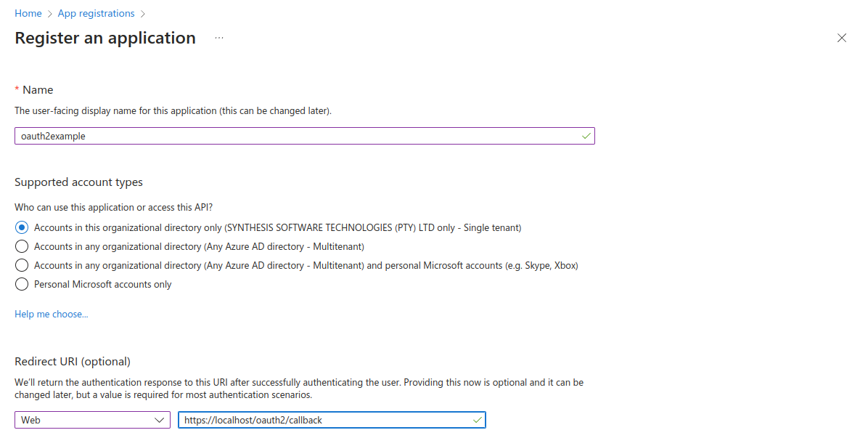Image resolution: width=868 pixels, height=446 pixels.
Task: Choose Multitenant and personal Microsoft accounts option
Action: tap(22, 265)
